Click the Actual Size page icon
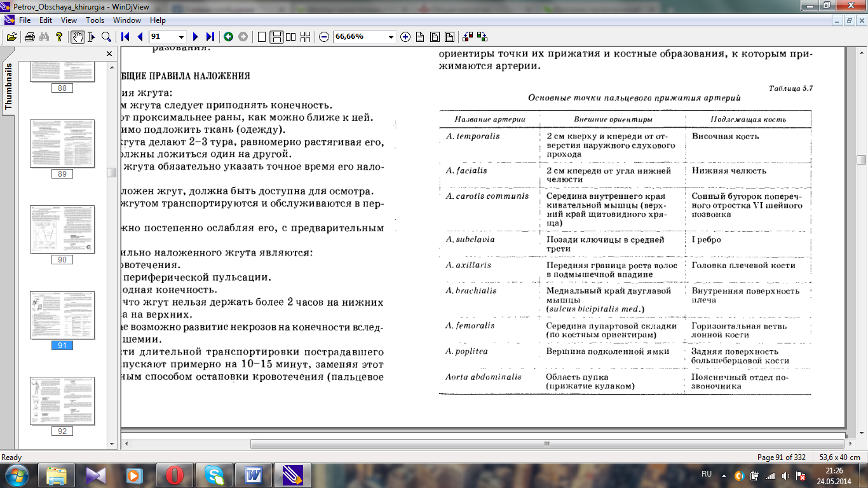 coord(420,37)
